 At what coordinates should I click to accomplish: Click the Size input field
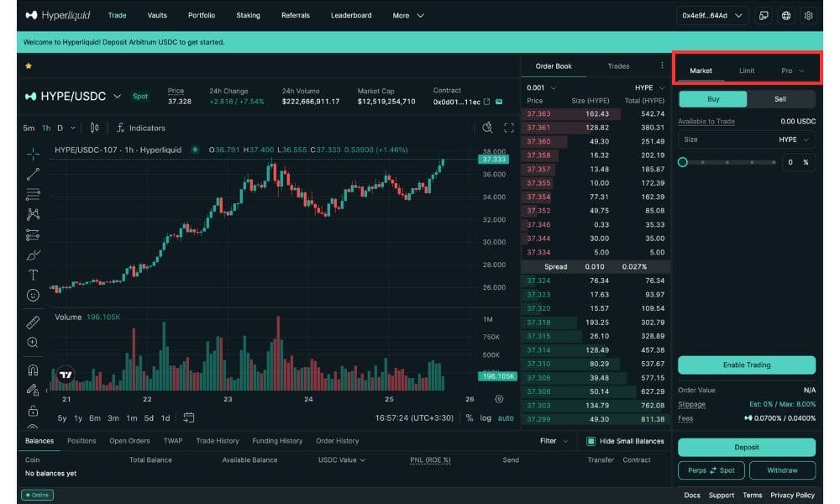pyautogui.click(x=746, y=139)
